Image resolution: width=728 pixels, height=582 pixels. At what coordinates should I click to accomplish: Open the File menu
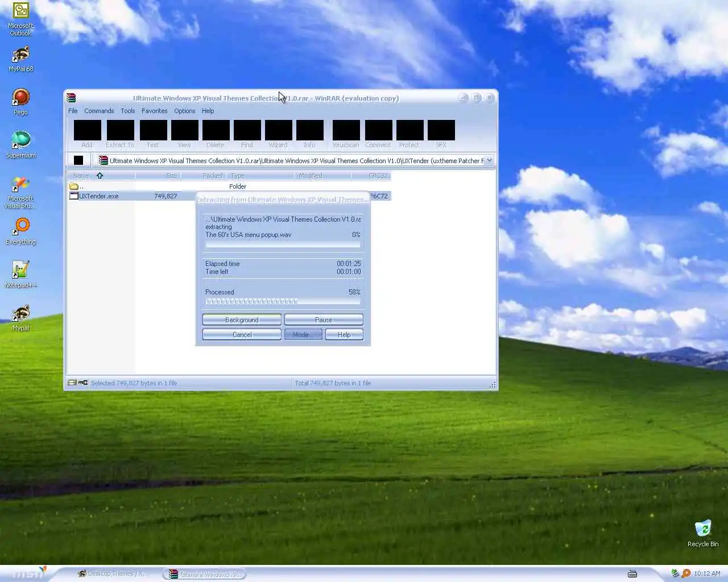coord(73,111)
